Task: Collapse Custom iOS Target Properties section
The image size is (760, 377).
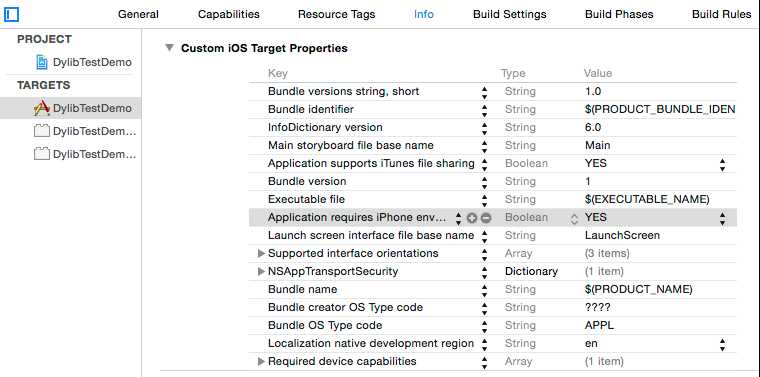Action: (x=169, y=48)
